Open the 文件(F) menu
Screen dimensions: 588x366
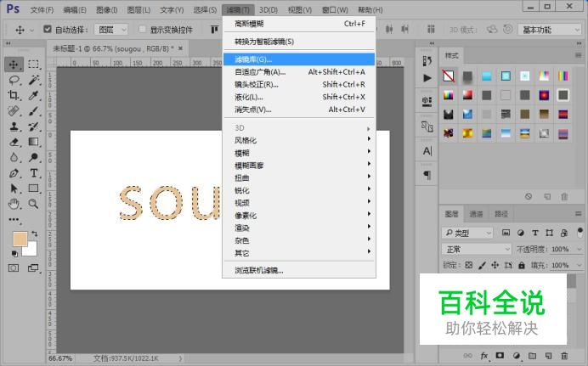point(42,9)
